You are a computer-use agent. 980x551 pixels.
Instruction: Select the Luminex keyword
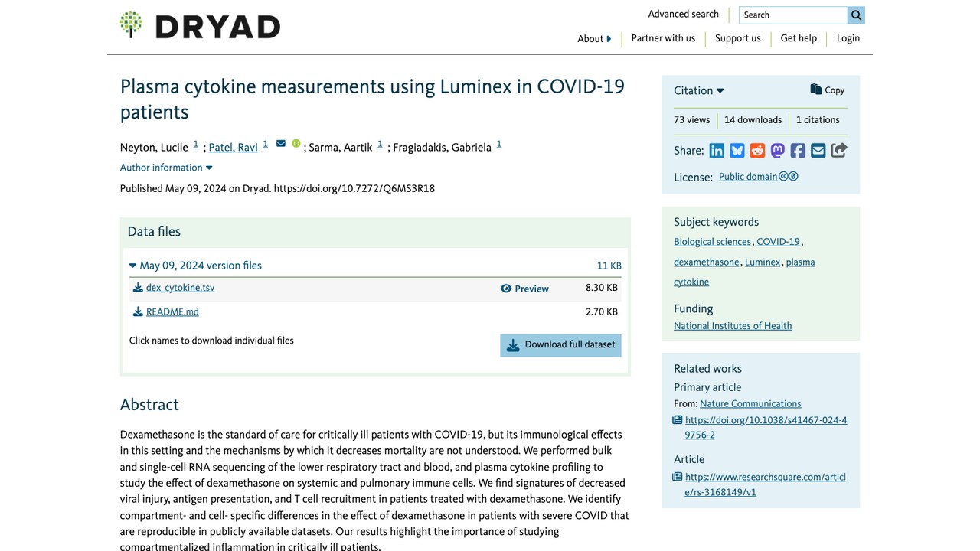[763, 262]
